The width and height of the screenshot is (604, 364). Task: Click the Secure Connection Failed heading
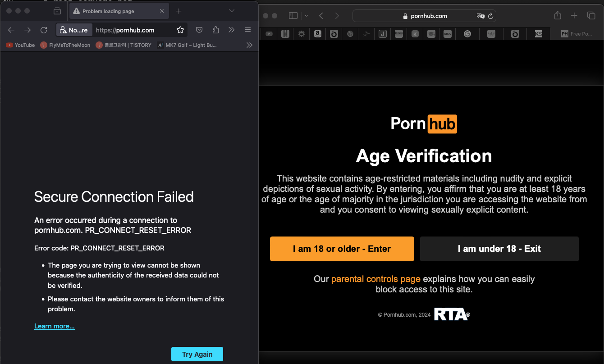[x=114, y=197]
